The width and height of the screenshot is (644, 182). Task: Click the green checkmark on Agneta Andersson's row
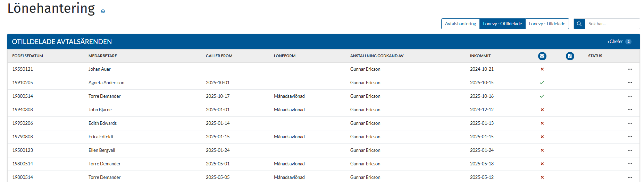pyautogui.click(x=542, y=83)
